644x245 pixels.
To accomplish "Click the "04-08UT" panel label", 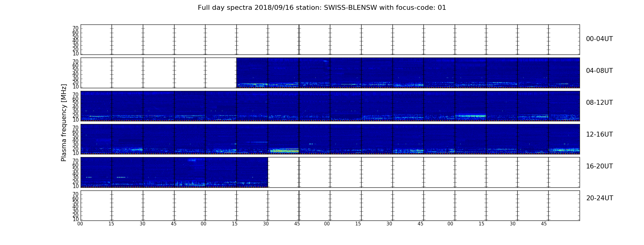I will [599, 71].
